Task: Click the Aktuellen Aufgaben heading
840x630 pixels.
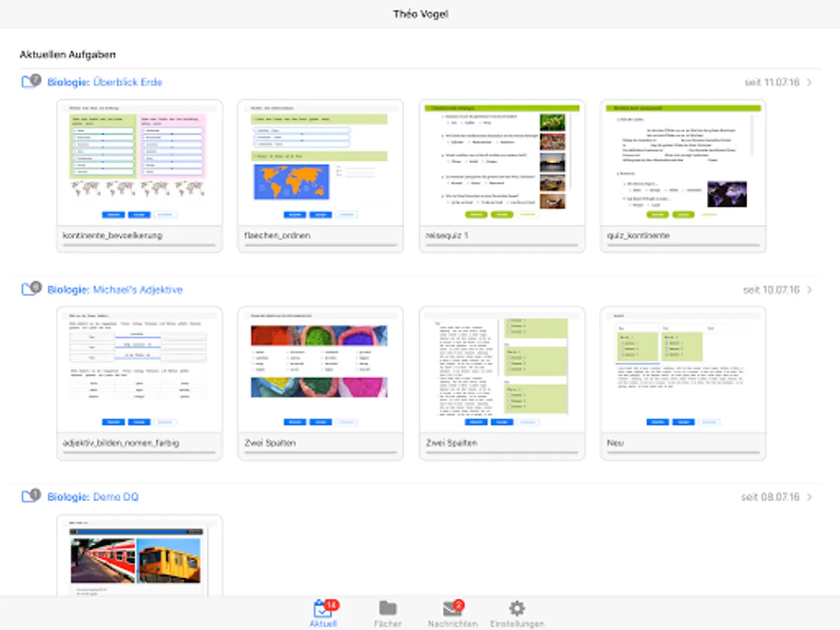Action: [x=68, y=54]
